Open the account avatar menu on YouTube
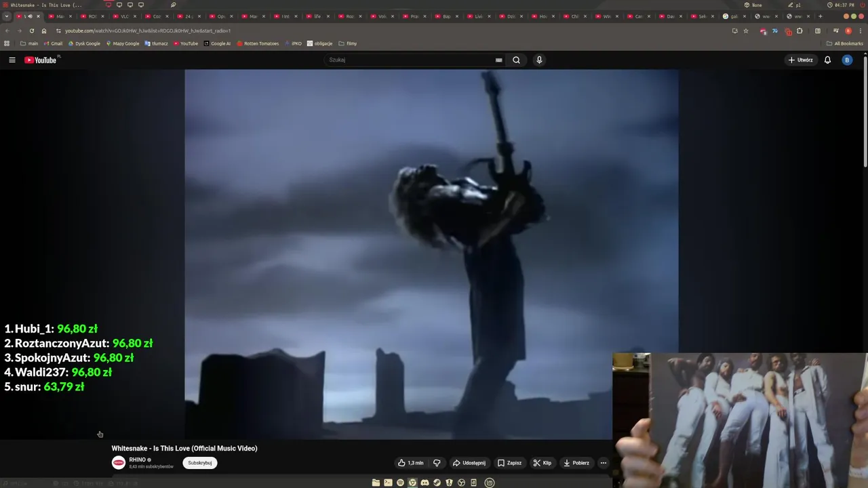The image size is (868, 488). point(846,60)
